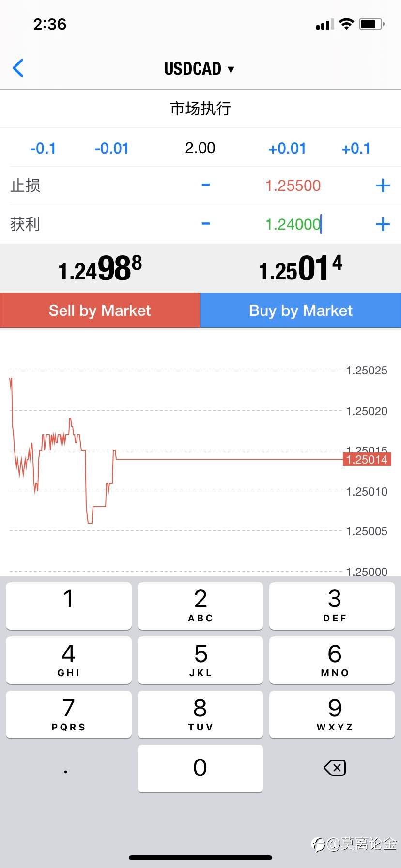Decrease volume by 0.1

coord(43,148)
